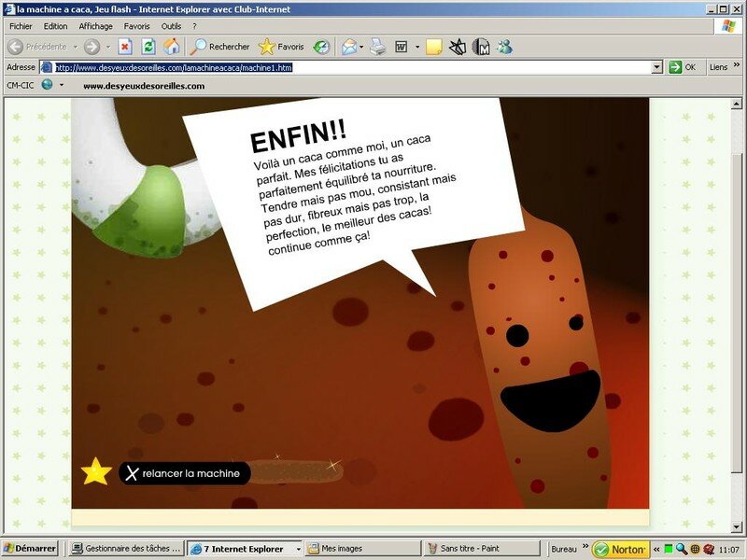This screenshot has height=560, width=747.
Task: Stop page loading with red X icon
Action: tap(125, 47)
